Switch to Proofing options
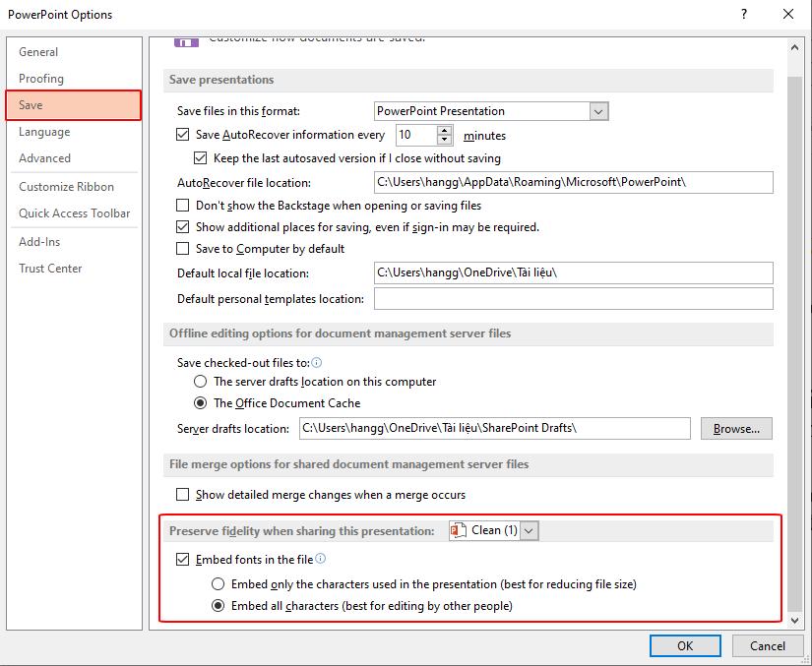The width and height of the screenshot is (812, 666). coord(74,78)
